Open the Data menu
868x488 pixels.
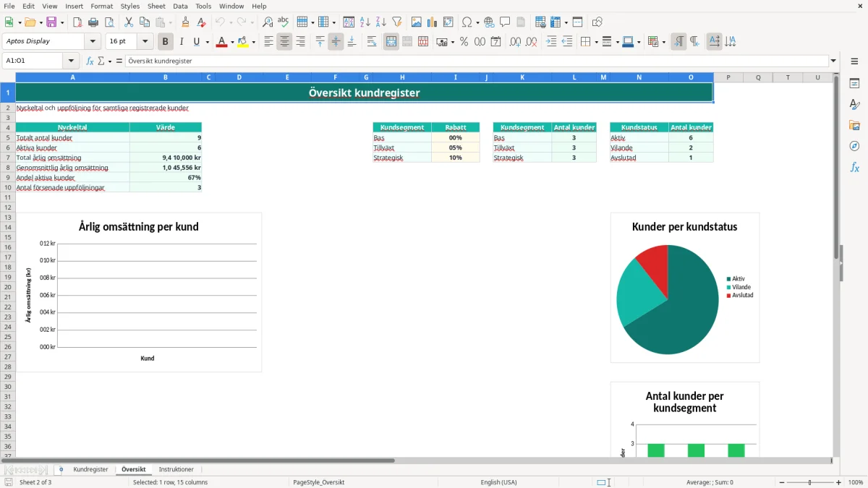pyautogui.click(x=180, y=6)
